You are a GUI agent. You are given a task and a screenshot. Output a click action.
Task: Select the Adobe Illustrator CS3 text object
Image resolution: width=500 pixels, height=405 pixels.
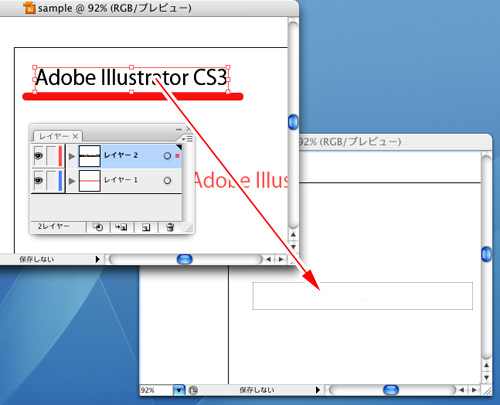click(x=131, y=79)
